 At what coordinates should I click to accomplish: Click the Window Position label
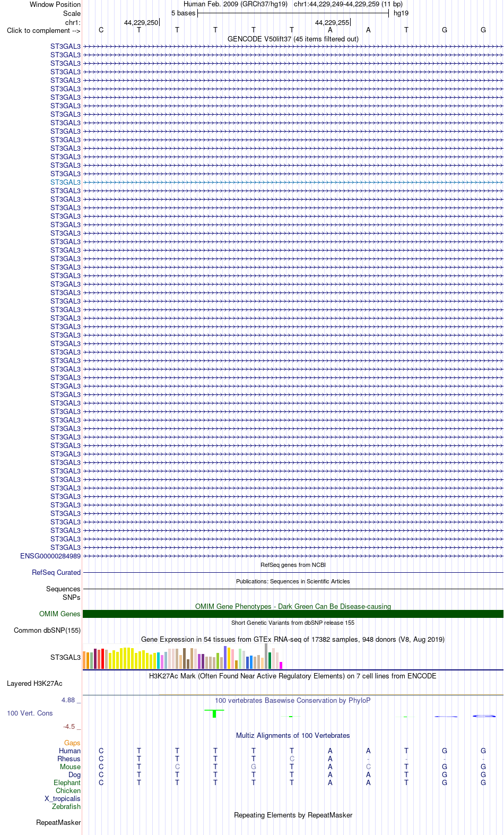(55, 4)
